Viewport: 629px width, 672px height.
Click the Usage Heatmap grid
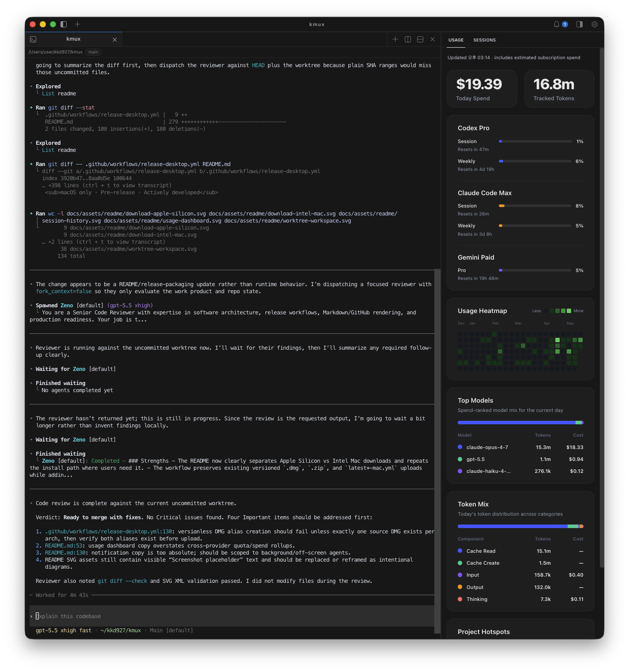coord(520,351)
